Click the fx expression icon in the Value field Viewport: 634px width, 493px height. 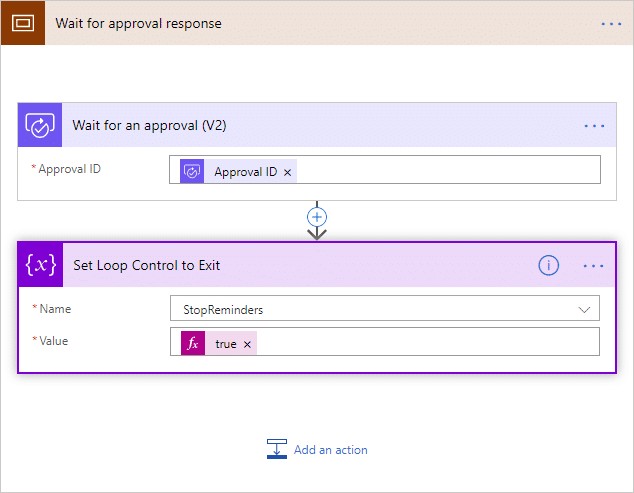193,343
